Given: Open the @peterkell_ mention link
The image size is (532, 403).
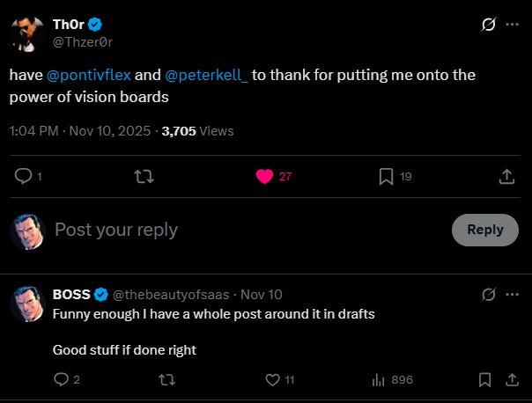Looking at the screenshot, I should click(x=206, y=75).
